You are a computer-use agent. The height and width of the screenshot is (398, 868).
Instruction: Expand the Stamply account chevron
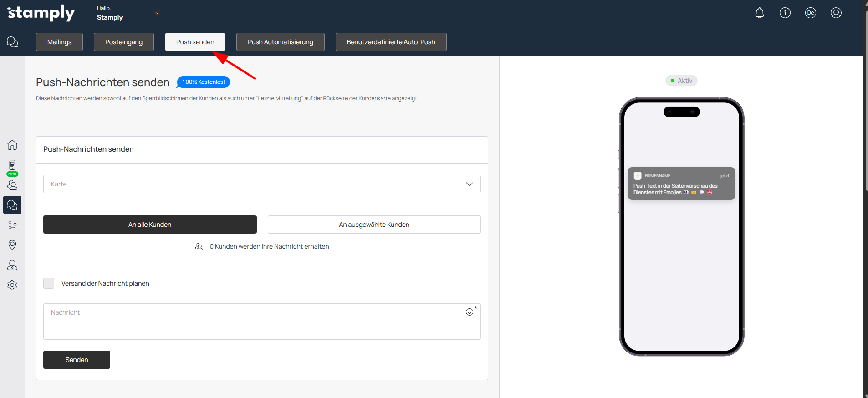[157, 13]
